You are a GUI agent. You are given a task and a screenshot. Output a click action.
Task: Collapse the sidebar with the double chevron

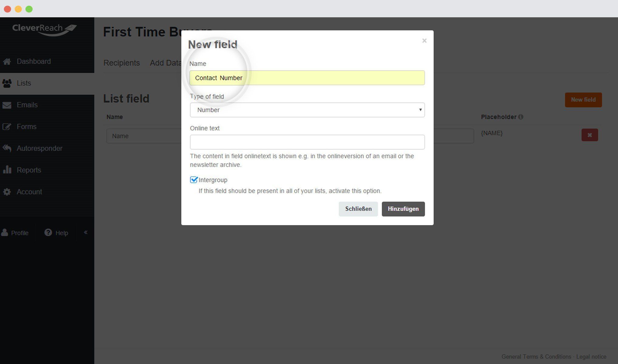[86, 232]
